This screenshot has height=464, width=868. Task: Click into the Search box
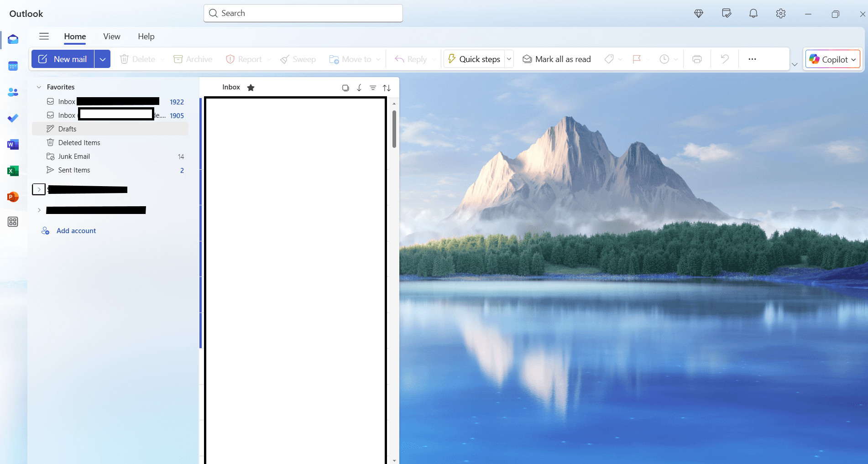click(303, 13)
